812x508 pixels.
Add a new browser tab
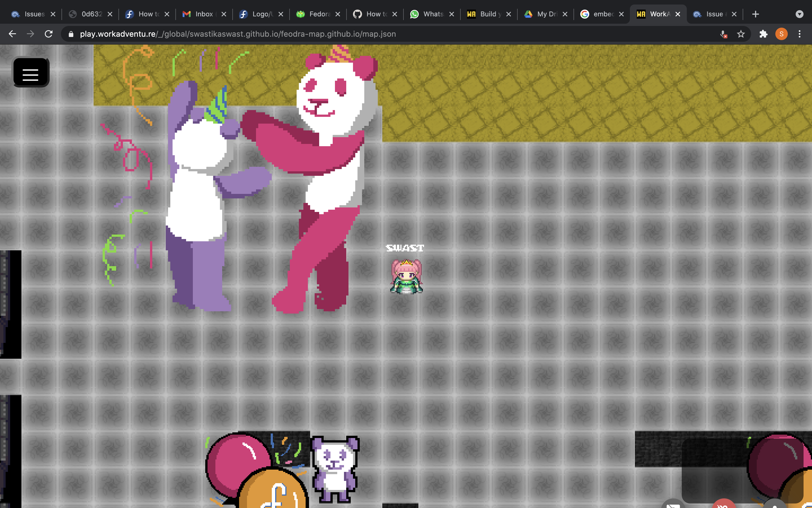(755, 14)
